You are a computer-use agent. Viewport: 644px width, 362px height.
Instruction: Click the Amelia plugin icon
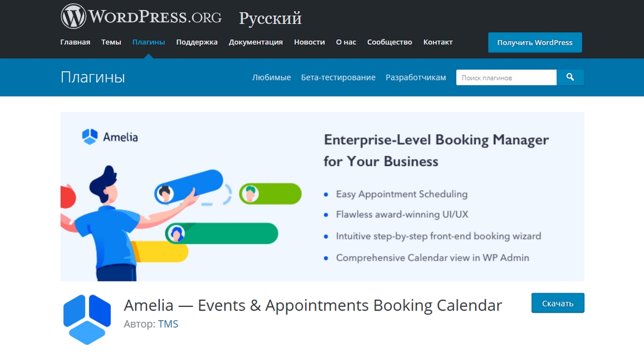[x=87, y=319]
